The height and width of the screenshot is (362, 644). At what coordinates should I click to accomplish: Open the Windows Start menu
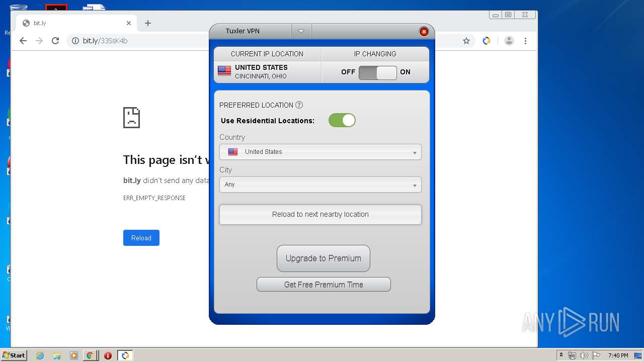[x=14, y=355]
